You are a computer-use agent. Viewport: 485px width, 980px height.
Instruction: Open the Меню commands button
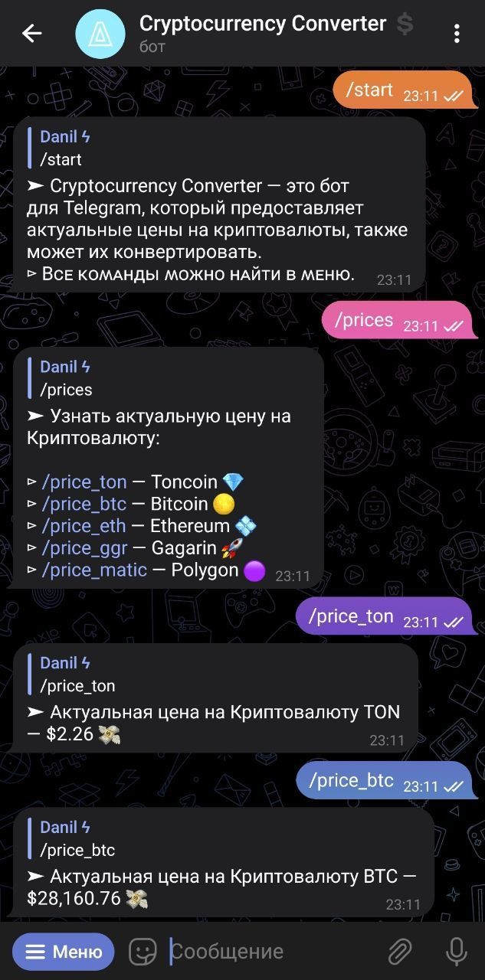[x=64, y=952]
